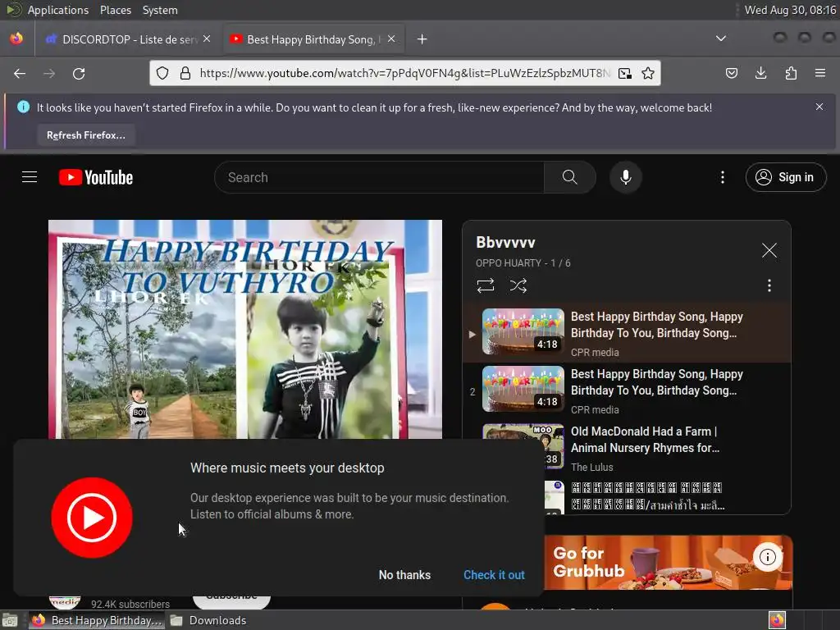The image size is (840, 630).
Task: Dismiss the music promo with No thanks
Action: point(404,575)
